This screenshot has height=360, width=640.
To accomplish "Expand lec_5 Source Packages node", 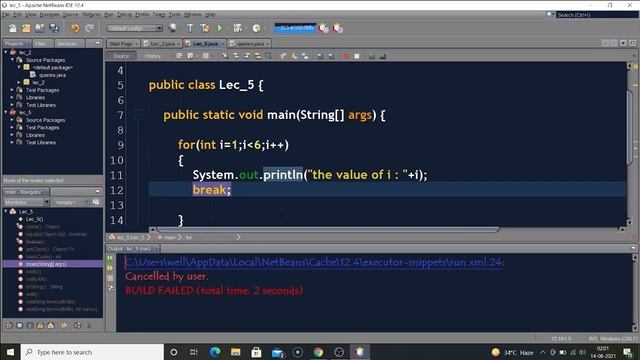I will point(12,120).
